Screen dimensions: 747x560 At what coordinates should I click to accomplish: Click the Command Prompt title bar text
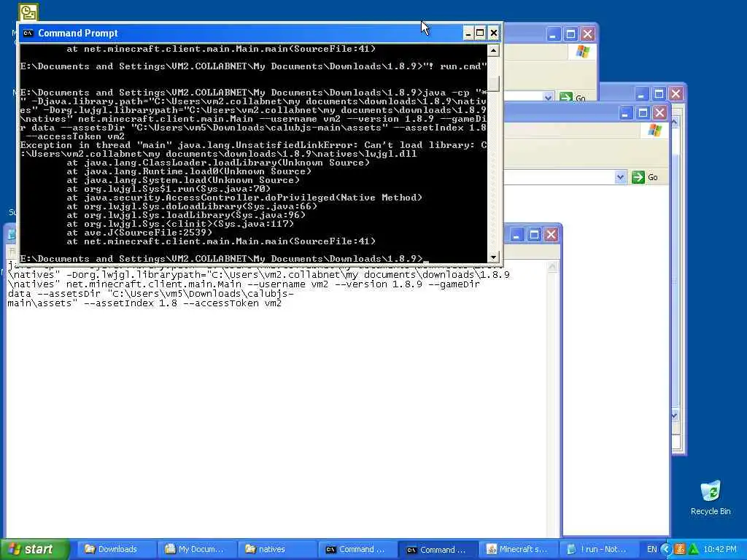tap(77, 33)
